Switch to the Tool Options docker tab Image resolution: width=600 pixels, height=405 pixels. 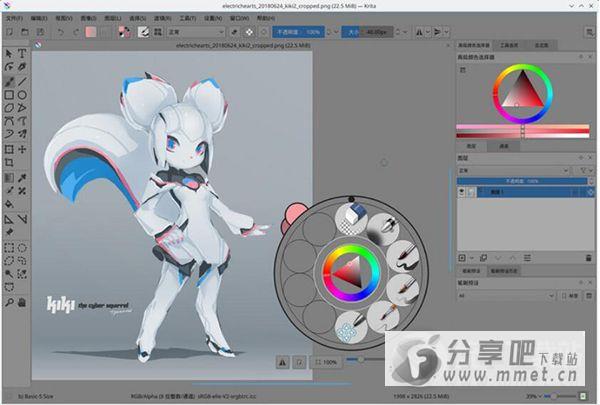509,45
